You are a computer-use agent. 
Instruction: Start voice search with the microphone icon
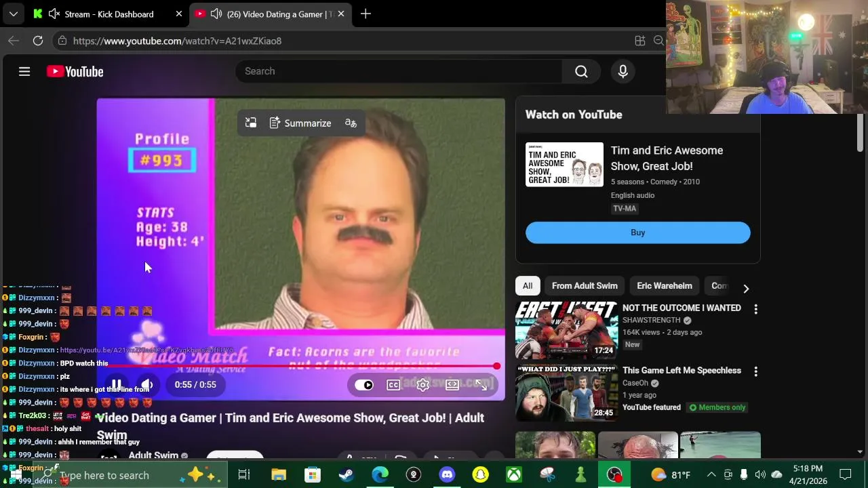click(623, 71)
